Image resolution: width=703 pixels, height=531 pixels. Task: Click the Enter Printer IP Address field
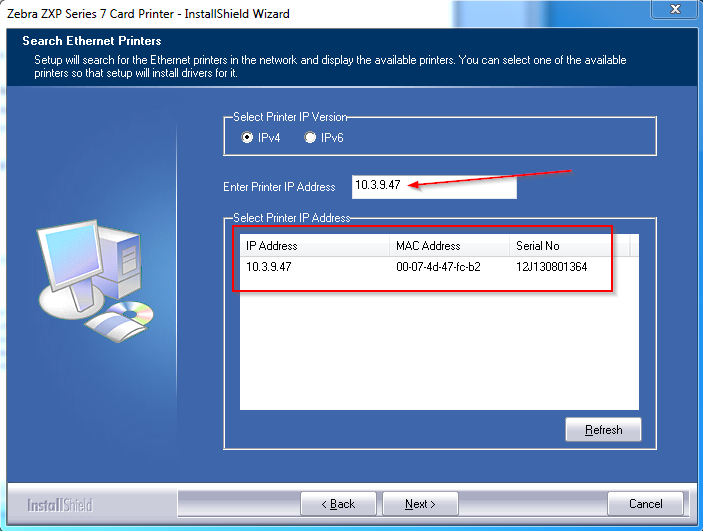434,186
